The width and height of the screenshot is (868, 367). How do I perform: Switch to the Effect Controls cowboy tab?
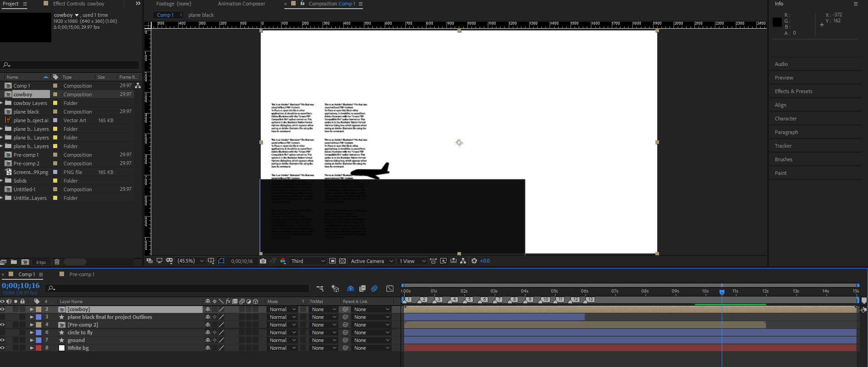(79, 4)
